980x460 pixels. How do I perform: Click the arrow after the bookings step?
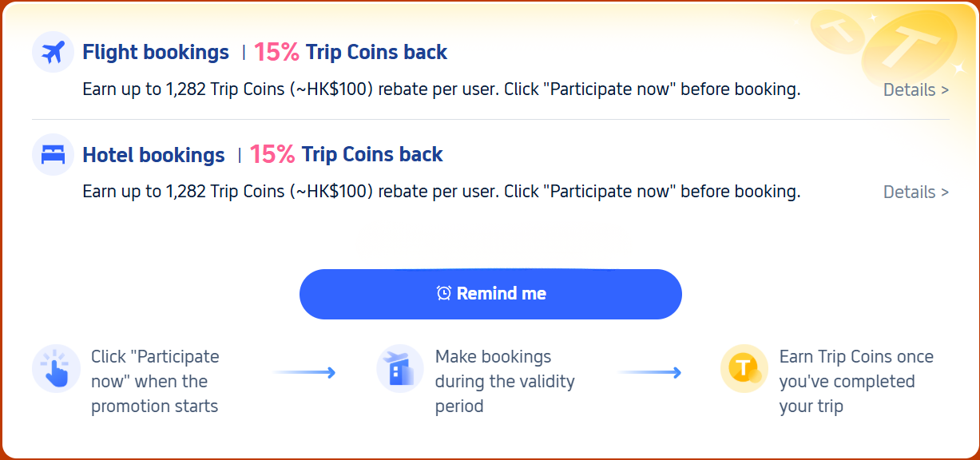pos(649,372)
